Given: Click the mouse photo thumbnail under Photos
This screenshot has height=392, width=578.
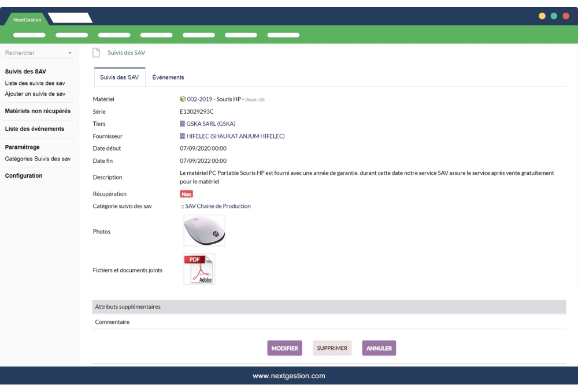Looking at the screenshot, I should coord(205,230).
